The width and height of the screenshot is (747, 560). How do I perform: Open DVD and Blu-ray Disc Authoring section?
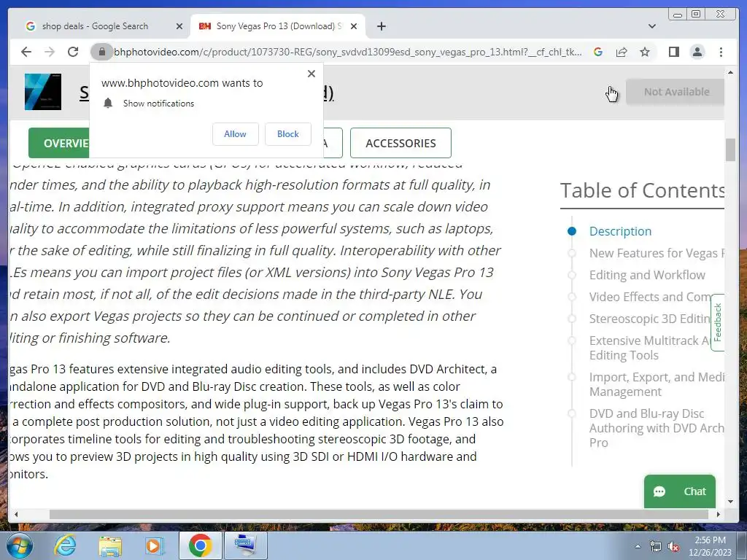tap(657, 428)
